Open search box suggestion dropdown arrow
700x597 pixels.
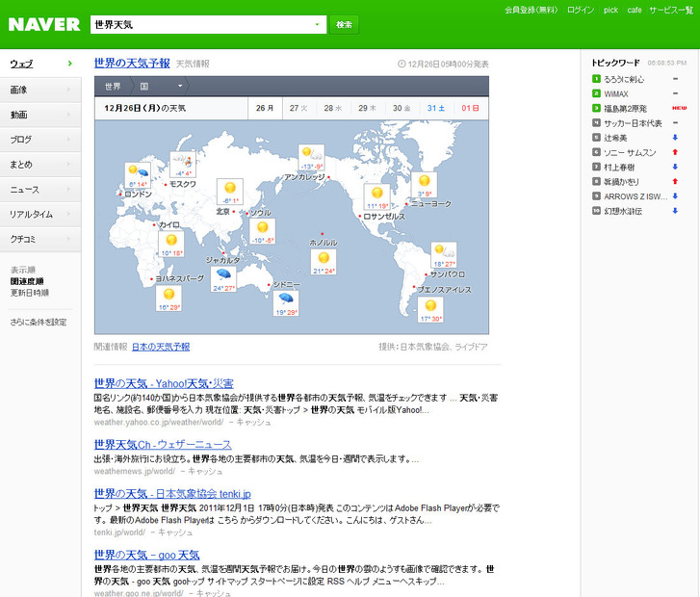tap(317, 25)
